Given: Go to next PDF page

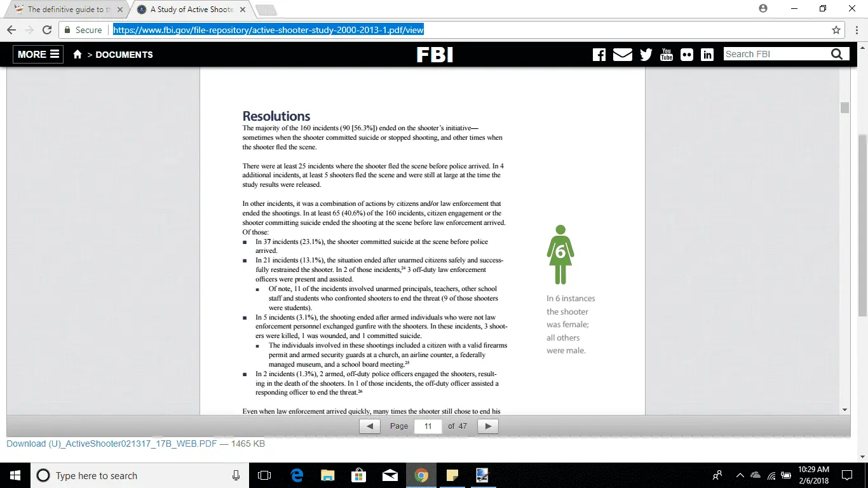Looking at the screenshot, I should 487,426.
